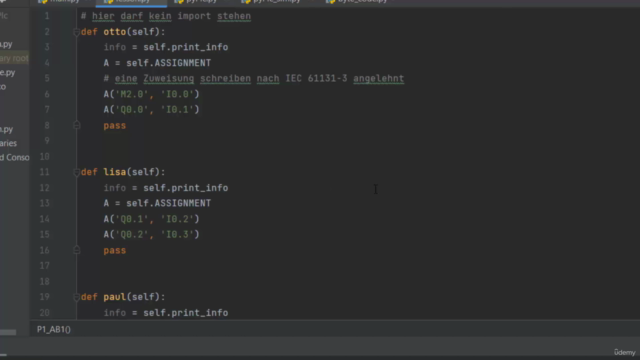Click self.ASSIGNMENT on line 4
Viewport: 640px width, 360px height.
tap(169, 63)
